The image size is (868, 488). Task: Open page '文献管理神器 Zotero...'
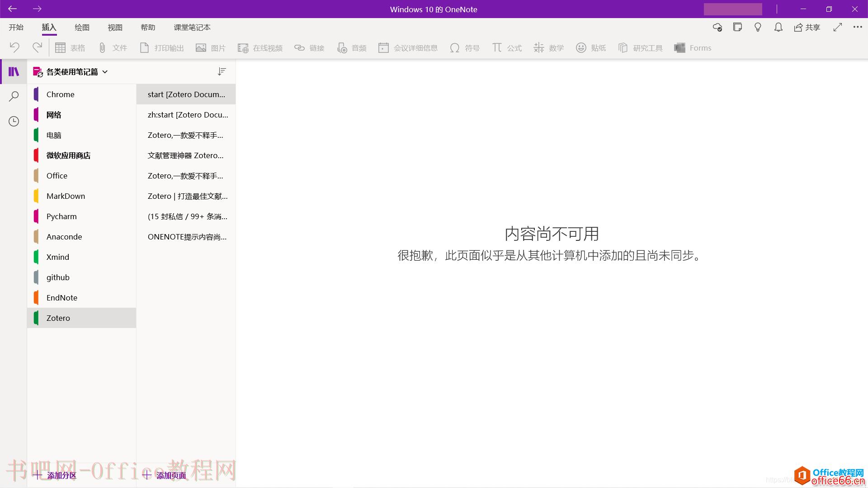point(186,155)
